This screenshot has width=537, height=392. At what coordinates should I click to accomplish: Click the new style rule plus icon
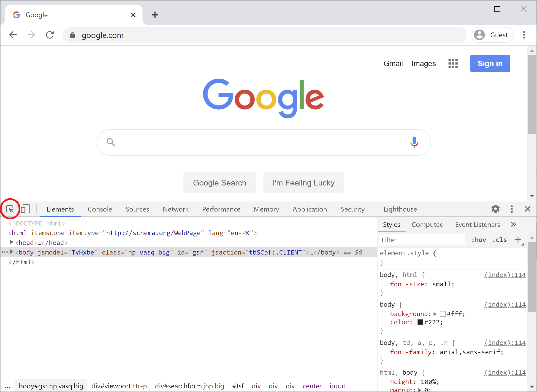point(518,240)
